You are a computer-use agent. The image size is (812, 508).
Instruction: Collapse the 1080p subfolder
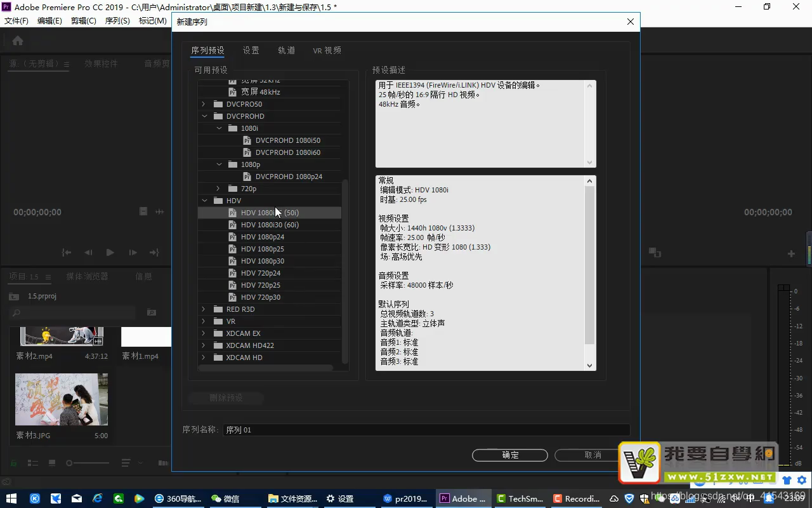coord(219,164)
